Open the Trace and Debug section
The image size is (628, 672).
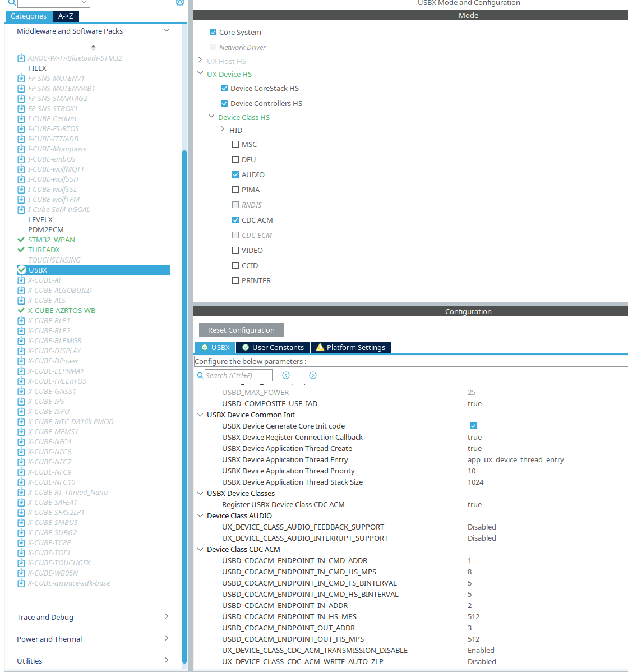tap(93, 617)
